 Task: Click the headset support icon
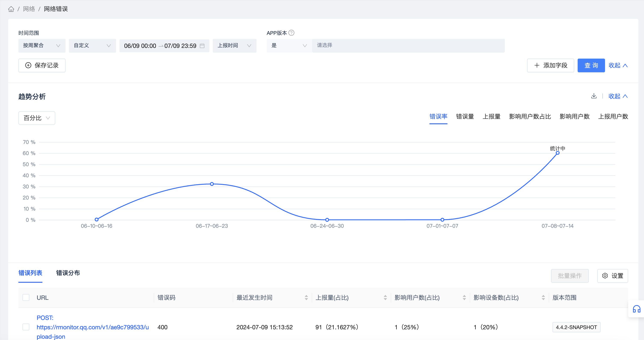pos(636,309)
